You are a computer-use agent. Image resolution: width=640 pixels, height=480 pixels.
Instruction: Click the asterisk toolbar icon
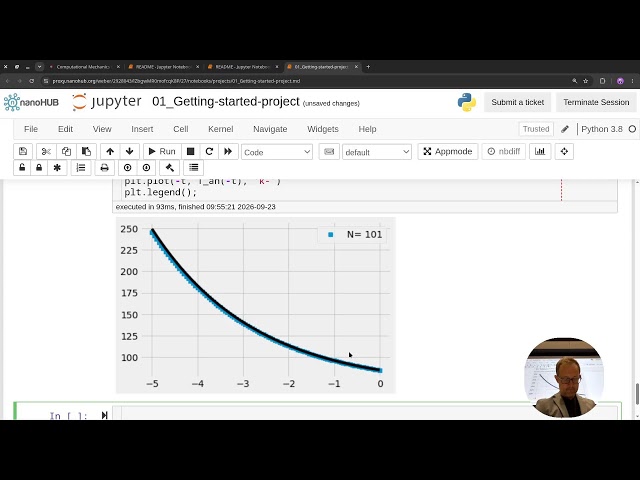pos(57,167)
